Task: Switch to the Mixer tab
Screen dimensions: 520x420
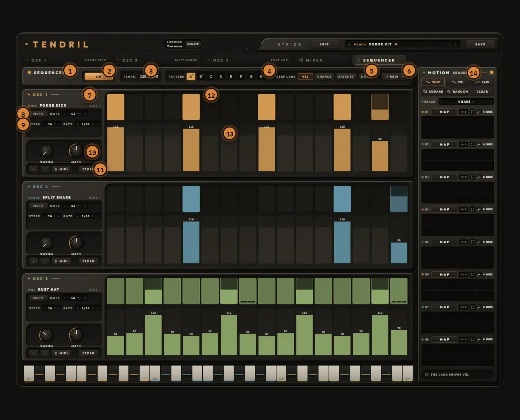Action: pos(322,60)
